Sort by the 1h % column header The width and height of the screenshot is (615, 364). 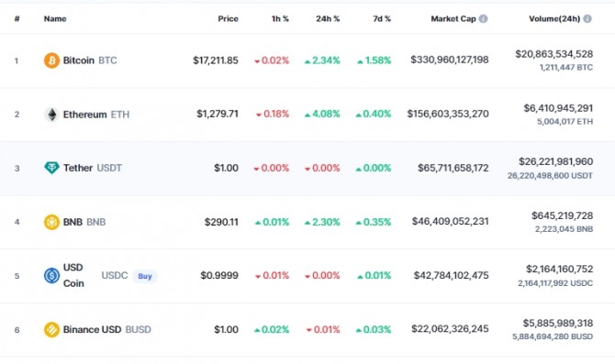point(280,19)
